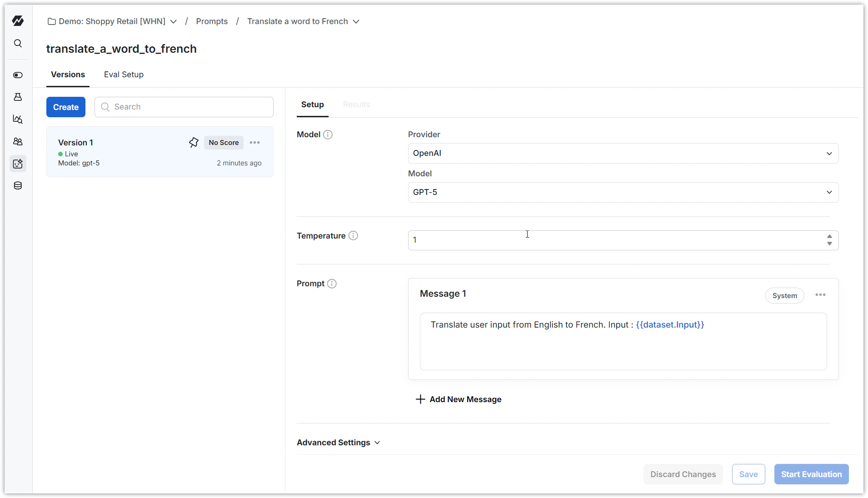868x498 pixels.
Task: Open the Users audience section
Action: [x=18, y=141]
